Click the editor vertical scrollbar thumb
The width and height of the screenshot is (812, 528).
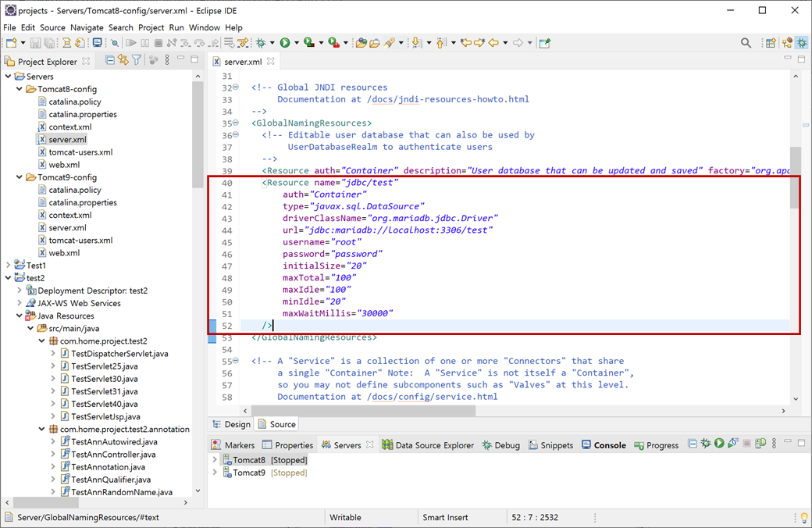[x=796, y=178]
